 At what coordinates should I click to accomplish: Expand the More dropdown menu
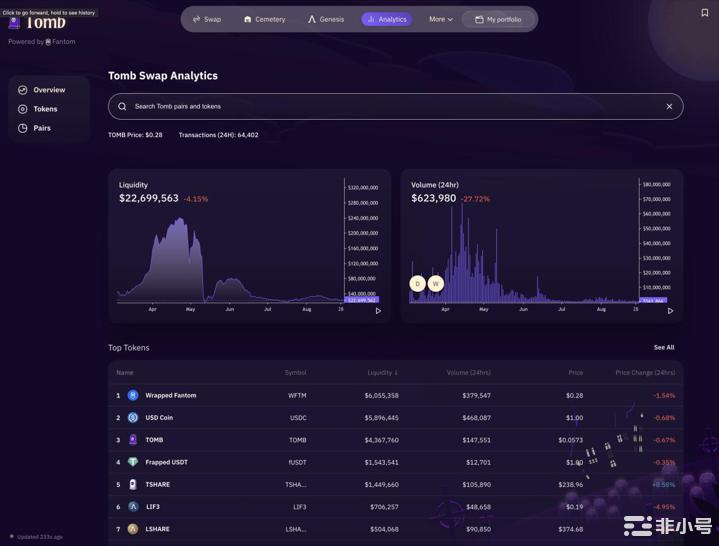[440, 19]
